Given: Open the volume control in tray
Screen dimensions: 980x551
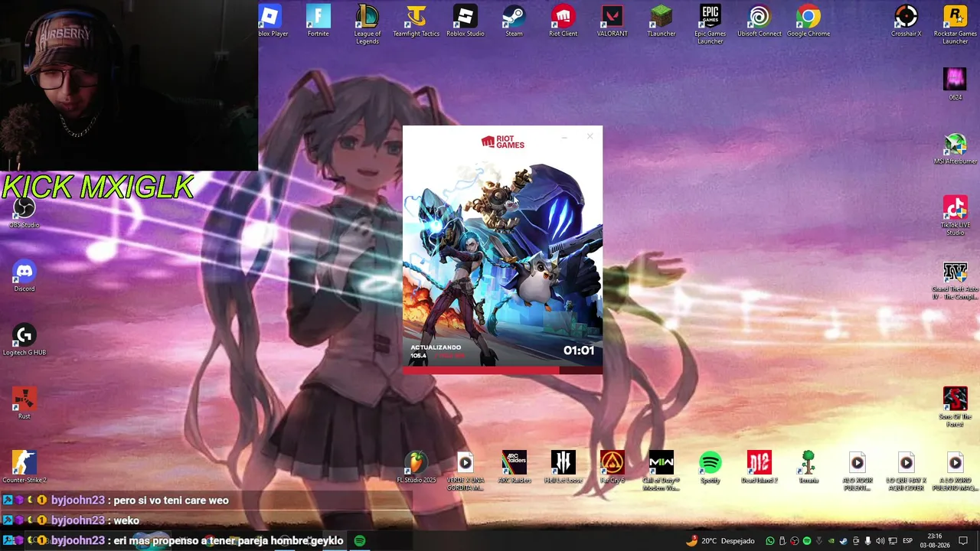Looking at the screenshot, I should pos(880,540).
